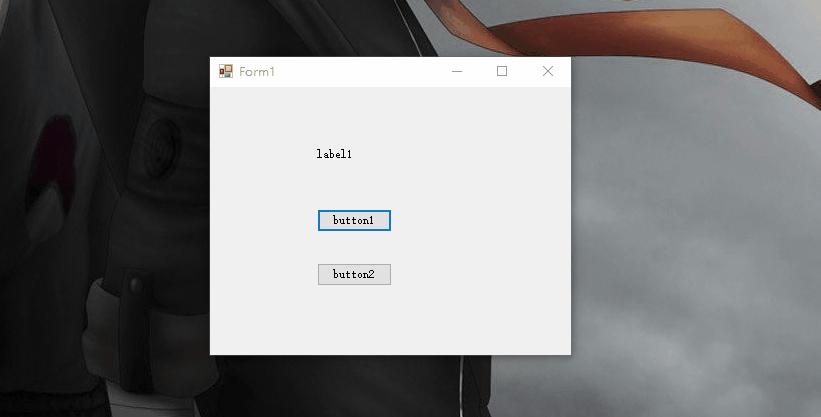Click the Form1 window icon in title bar
Viewport: 821px width, 417px height.
point(226,71)
